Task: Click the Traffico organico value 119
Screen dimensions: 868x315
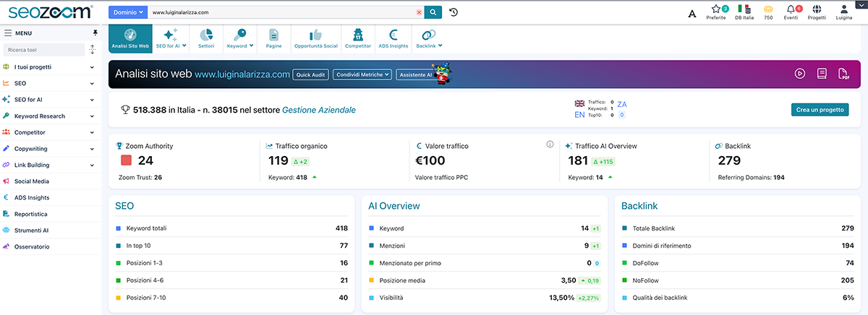Action: tap(278, 161)
